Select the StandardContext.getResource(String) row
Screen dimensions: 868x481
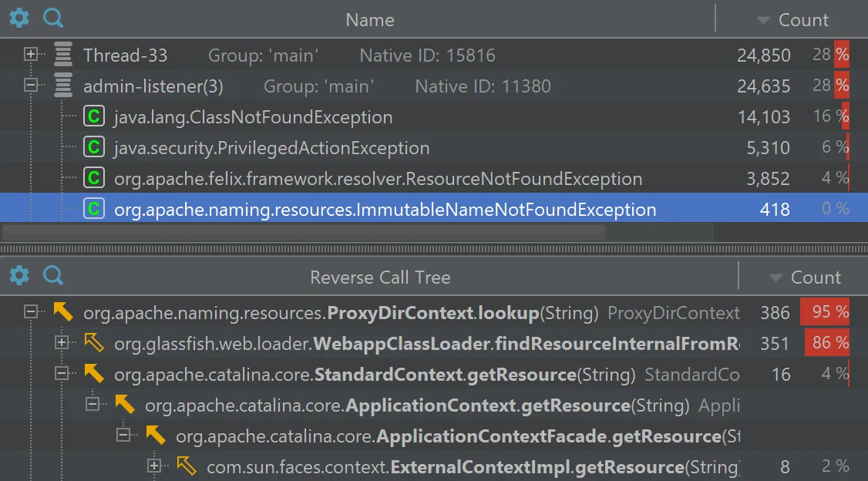(434, 374)
